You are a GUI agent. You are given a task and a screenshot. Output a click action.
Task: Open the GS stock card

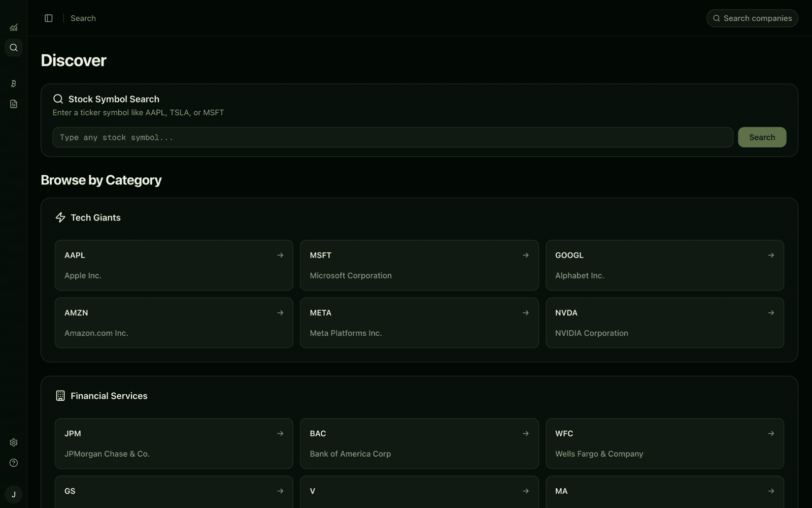[174, 492]
